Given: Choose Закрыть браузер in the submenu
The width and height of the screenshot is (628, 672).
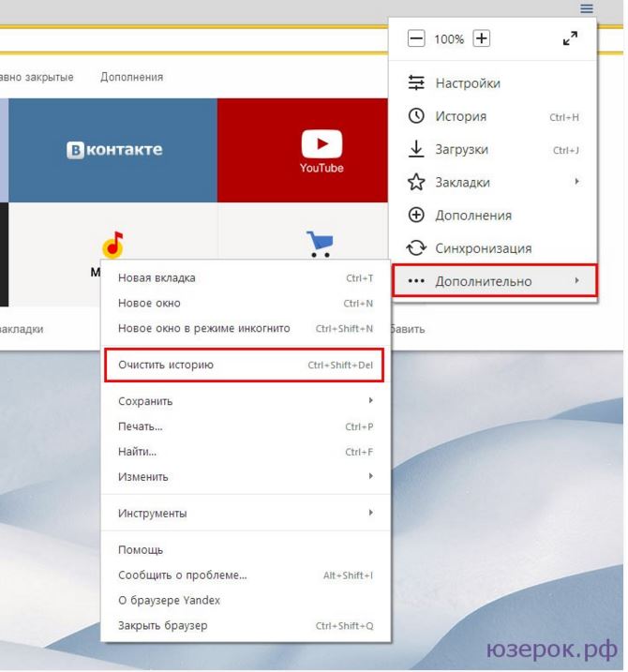Looking at the screenshot, I should click(163, 625).
